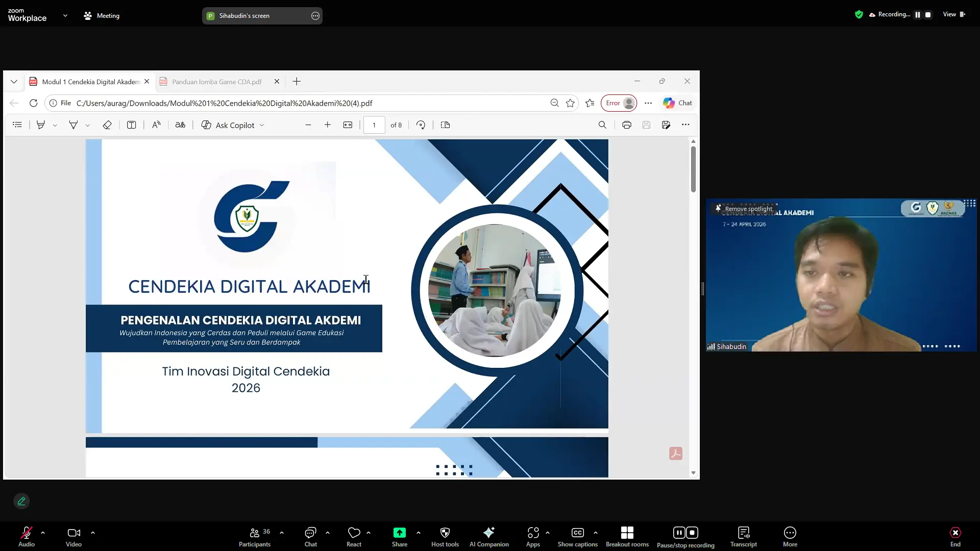Click Remove spotlight on Sihabudin's video
980x551 pixels.
pyautogui.click(x=745, y=209)
